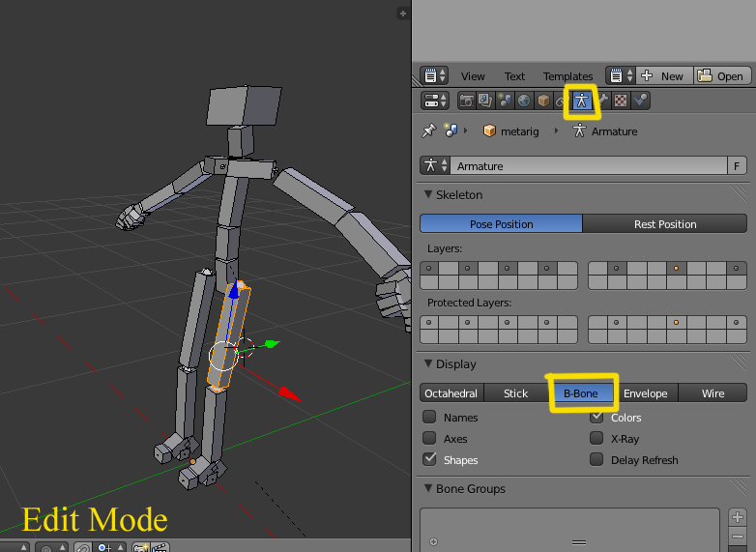Expand the bone group list filter options
The width and height of the screenshot is (756, 552).
click(433, 542)
